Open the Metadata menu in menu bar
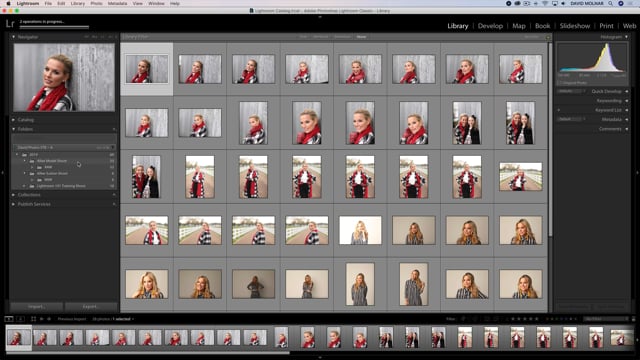Image resolution: width=640 pixels, height=360 pixels. [x=117, y=3]
